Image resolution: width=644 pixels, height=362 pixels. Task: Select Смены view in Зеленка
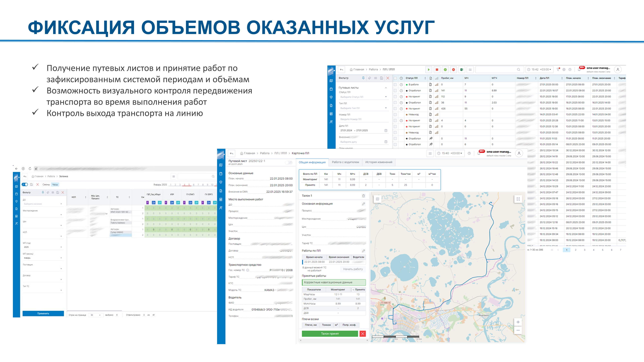(46, 185)
